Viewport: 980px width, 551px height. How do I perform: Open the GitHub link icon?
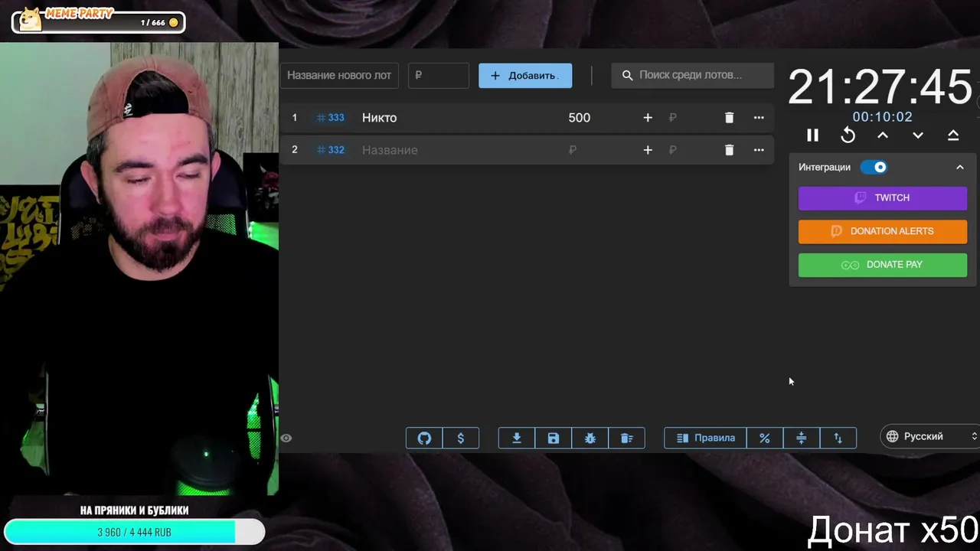click(424, 438)
